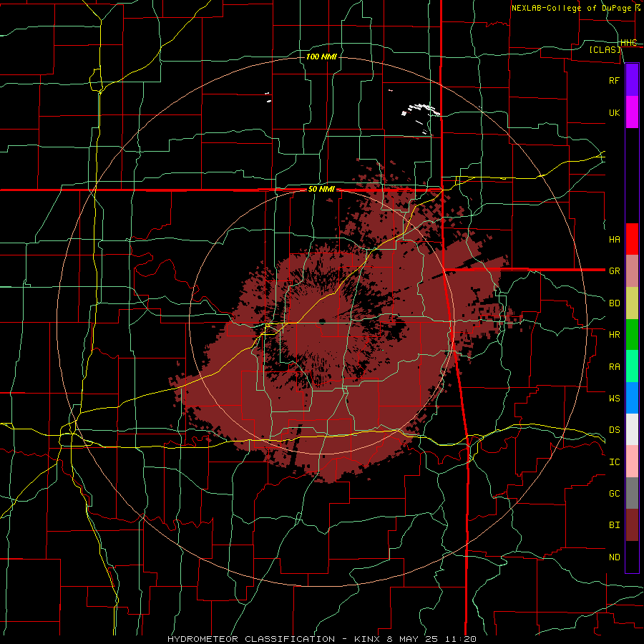Click the 50 NMI range ring label

coord(321,190)
